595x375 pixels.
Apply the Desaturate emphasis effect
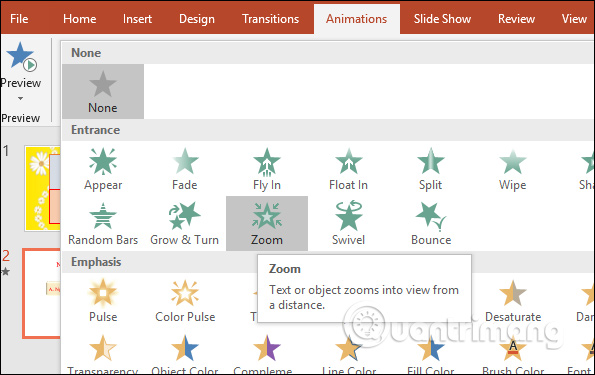coord(513,300)
